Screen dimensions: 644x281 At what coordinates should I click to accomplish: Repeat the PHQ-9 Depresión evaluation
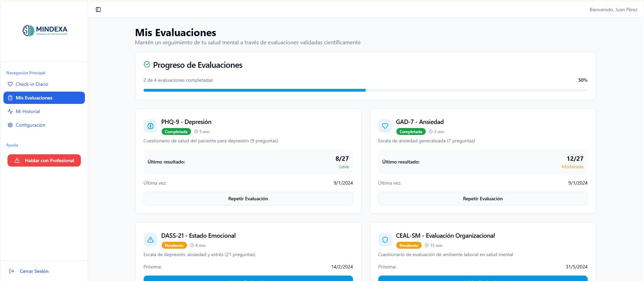coord(248,199)
